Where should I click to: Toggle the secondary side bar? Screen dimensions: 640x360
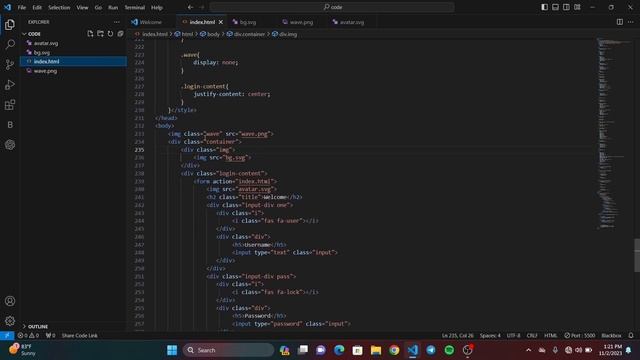(566, 7)
